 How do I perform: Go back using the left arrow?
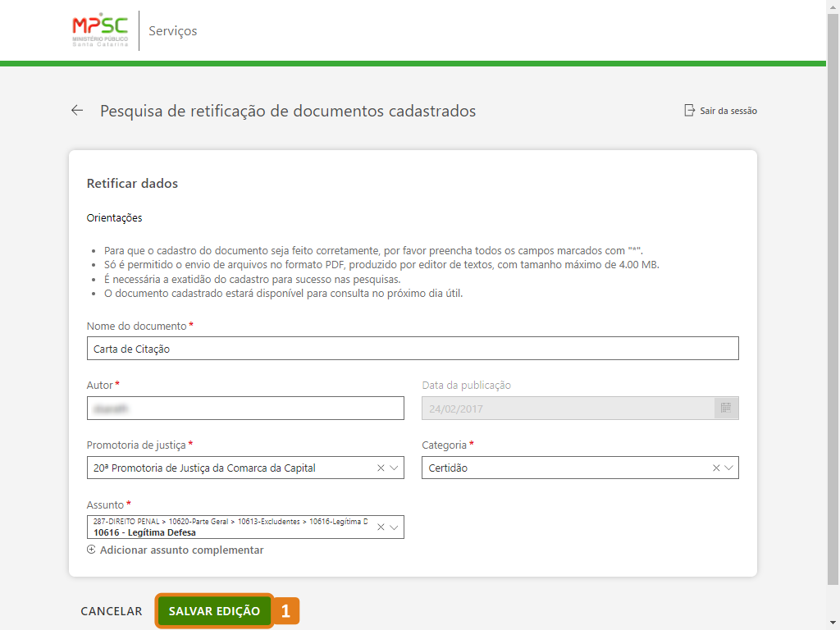77,111
